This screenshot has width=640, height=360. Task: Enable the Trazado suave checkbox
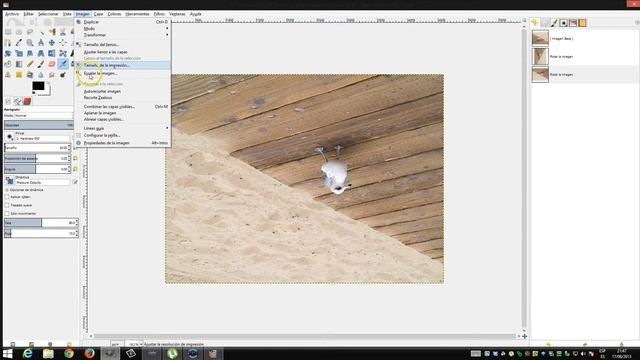pos(7,205)
